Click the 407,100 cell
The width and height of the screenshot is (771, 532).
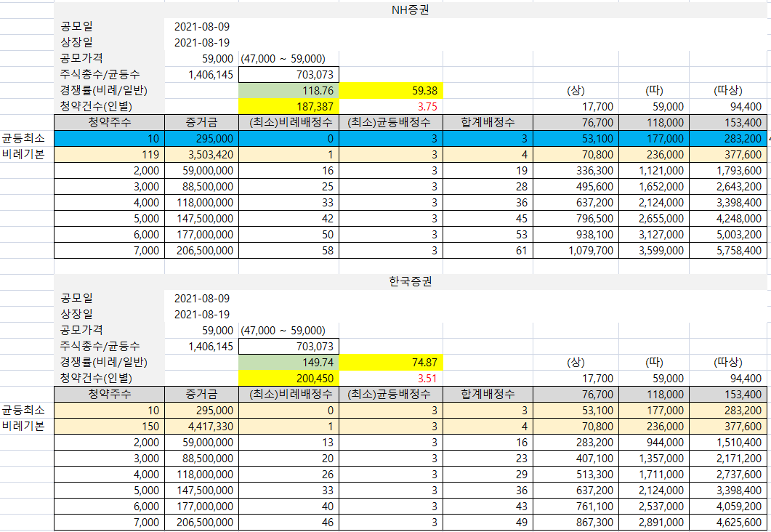click(576, 459)
